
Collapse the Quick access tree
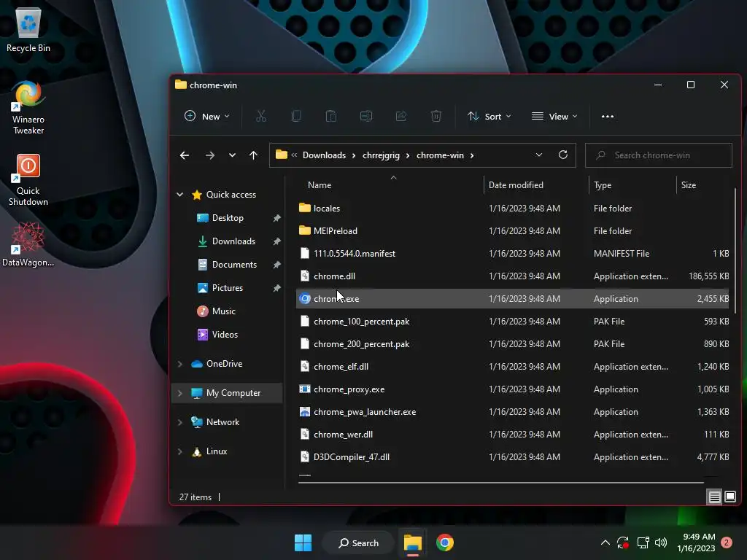[x=180, y=194]
